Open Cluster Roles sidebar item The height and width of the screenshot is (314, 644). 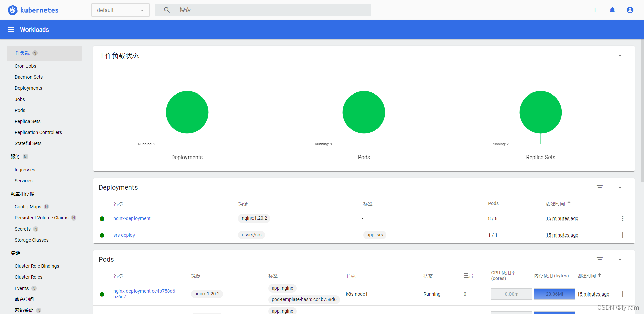coord(29,277)
